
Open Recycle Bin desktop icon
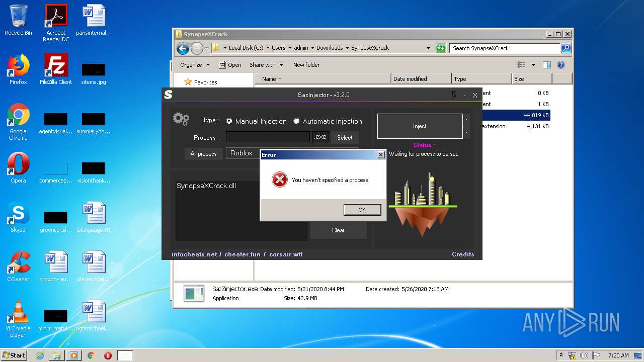coord(18,20)
